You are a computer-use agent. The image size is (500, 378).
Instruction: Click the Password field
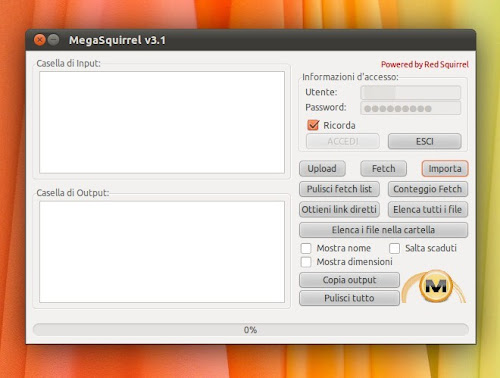(411, 108)
